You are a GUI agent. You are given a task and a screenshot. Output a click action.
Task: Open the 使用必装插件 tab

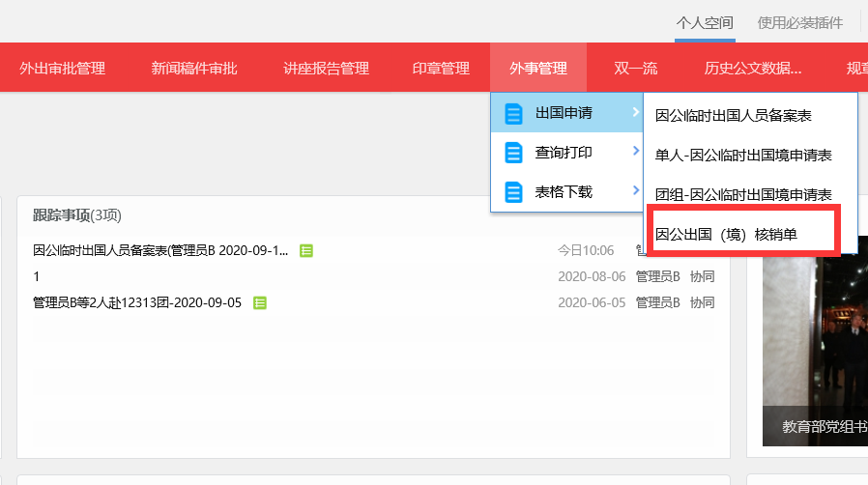[x=799, y=22]
